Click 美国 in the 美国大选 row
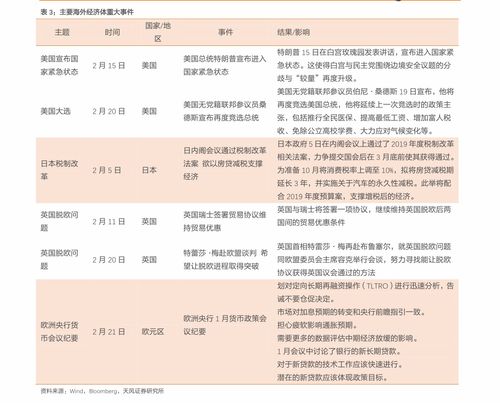 (149, 111)
